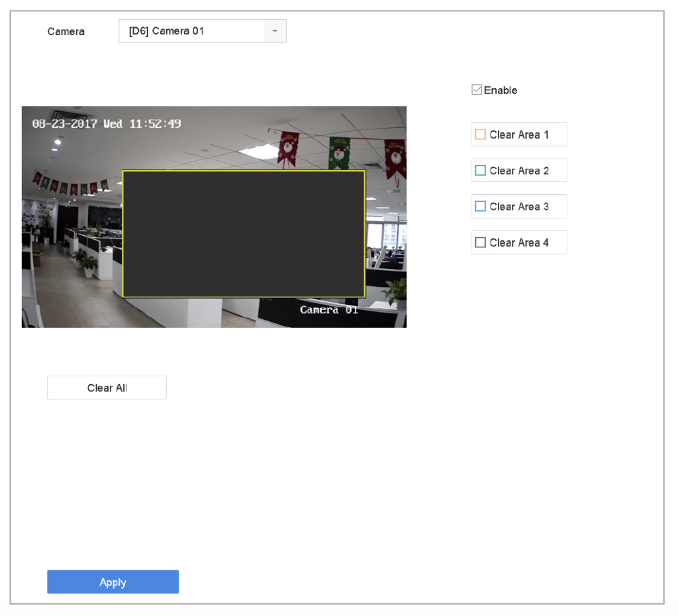Uncheck the Enable privacy mask checkbox
Viewport: 678px width, 616px height.
[477, 89]
